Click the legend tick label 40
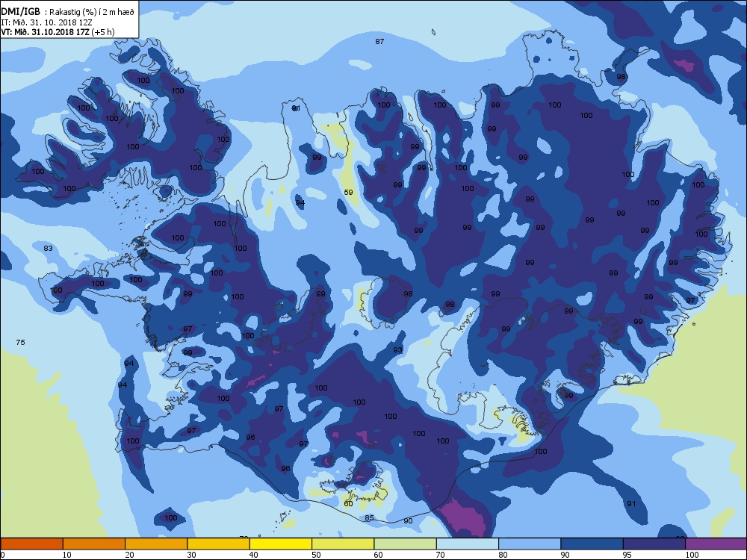 point(254,555)
